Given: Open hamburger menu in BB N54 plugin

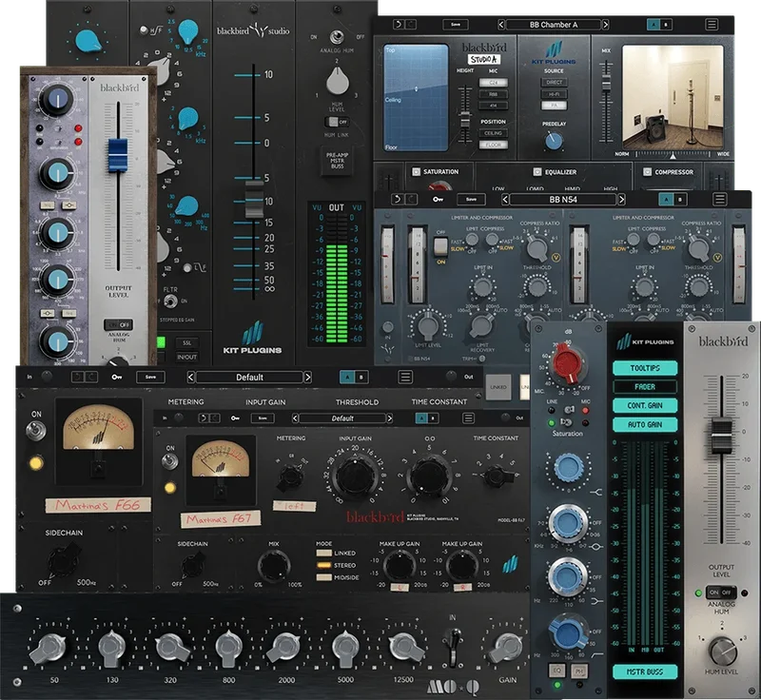Looking at the screenshot, I should tap(720, 199).
